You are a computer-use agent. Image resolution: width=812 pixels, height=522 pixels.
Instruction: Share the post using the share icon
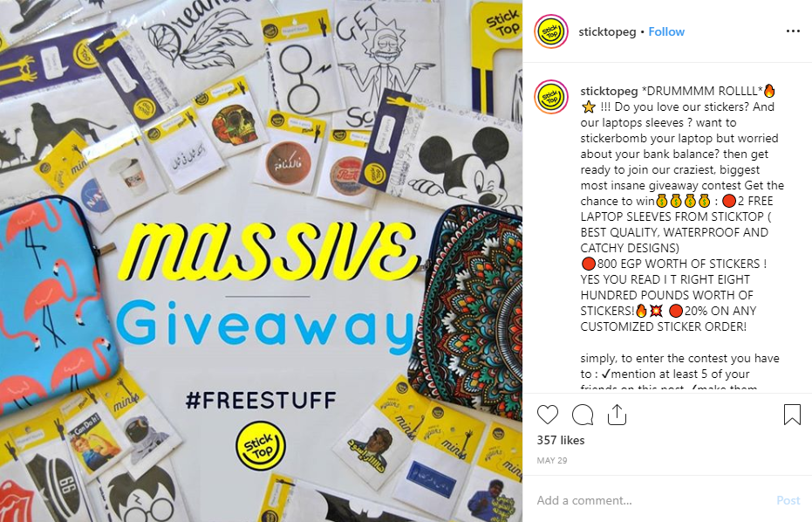point(617,415)
